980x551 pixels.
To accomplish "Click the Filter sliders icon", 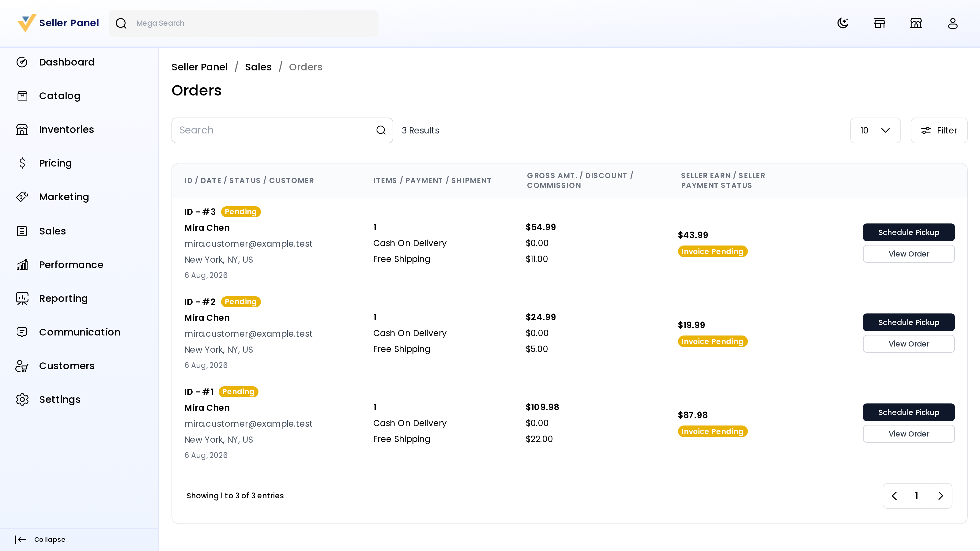I will (925, 130).
